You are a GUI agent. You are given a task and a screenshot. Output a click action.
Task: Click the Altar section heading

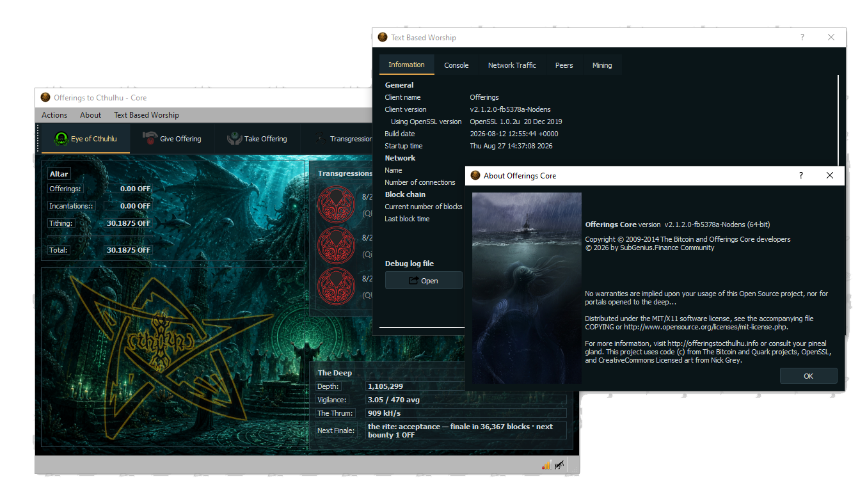coord(59,174)
